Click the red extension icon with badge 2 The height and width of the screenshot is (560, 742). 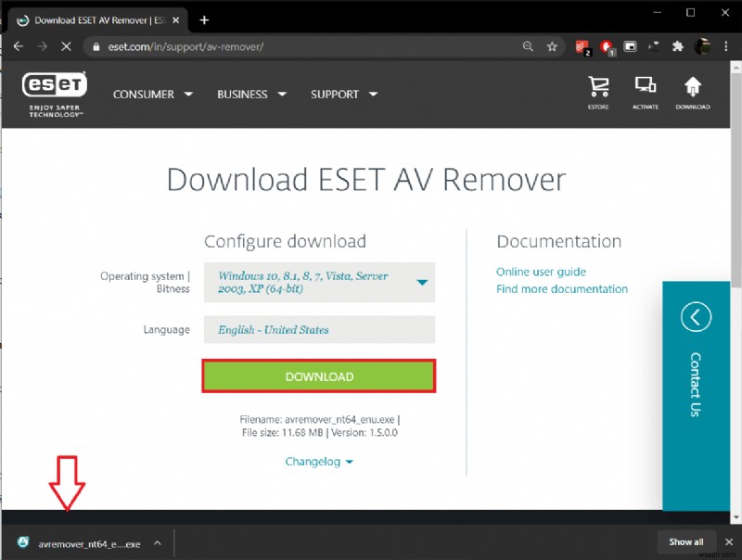tap(582, 45)
